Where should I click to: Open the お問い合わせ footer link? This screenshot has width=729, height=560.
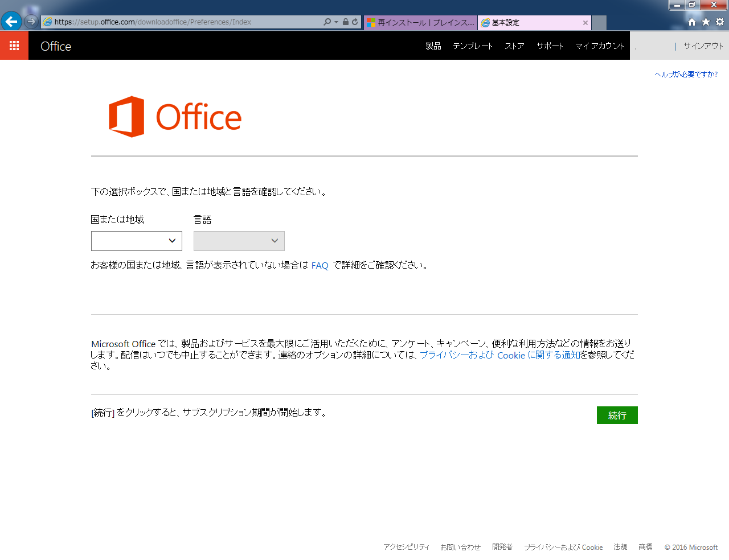tap(460, 547)
